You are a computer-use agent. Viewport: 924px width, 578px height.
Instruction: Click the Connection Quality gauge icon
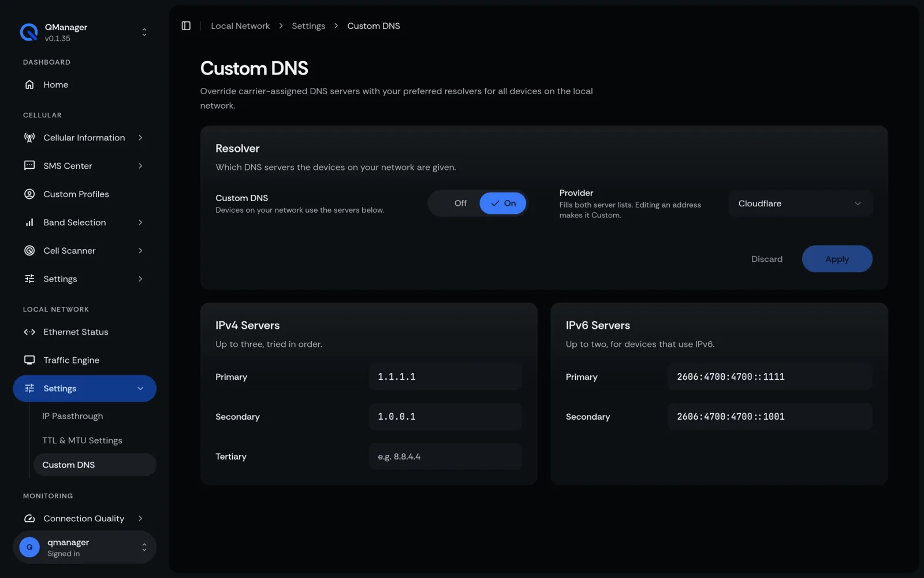tap(29, 518)
